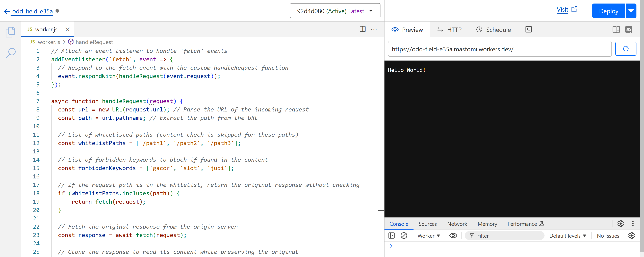644x257 pixels.
Task: Toggle the console sidebar panel
Action: coord(392,236)
